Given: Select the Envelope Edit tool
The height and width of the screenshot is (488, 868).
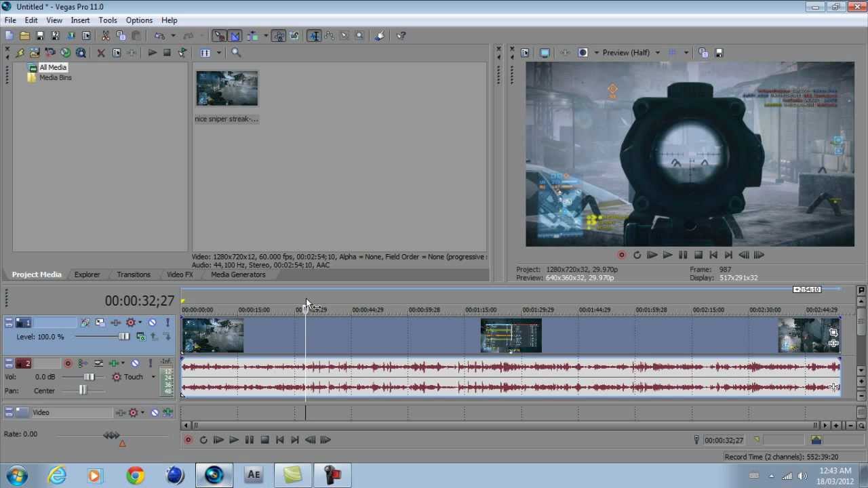Looking at the screenshot, I should (330, 36).
